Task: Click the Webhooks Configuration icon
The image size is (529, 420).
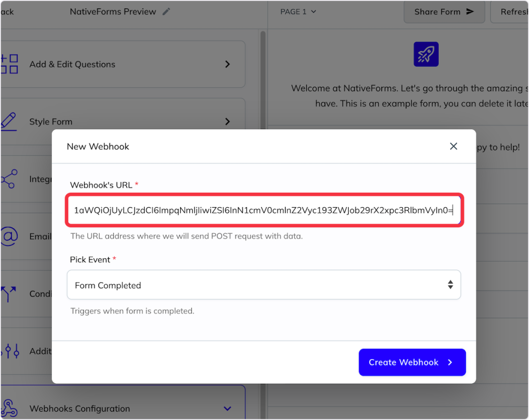Action: (x=9, y=408)
